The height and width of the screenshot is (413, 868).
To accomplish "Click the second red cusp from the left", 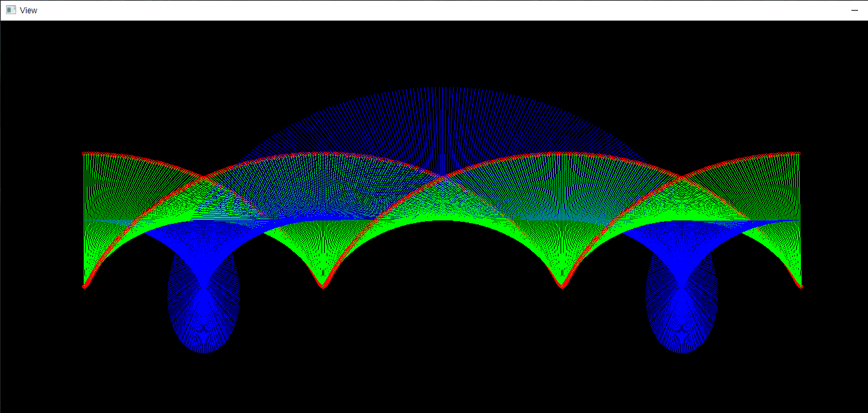I will (x=323, y=287).
